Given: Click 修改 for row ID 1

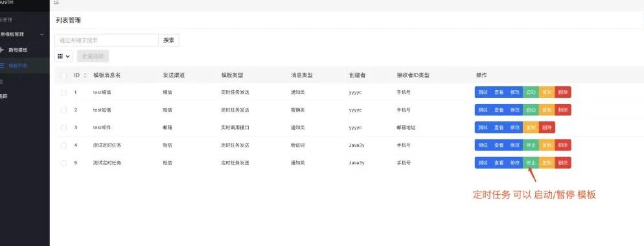Looking at the screenshot, I should coord(515,93).
